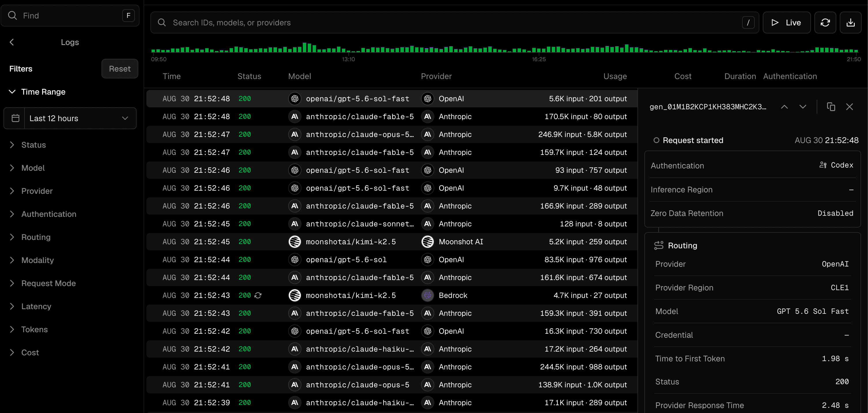Start Live log streaming
The width and height of the screenshot is (868, 413).
point(786,22)
